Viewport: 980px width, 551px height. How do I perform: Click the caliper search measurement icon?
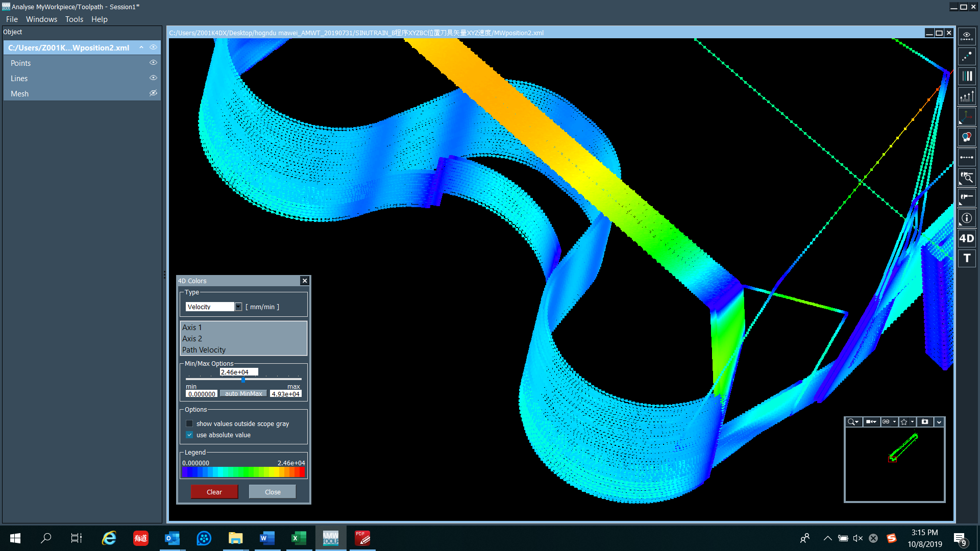pos(966,178)
